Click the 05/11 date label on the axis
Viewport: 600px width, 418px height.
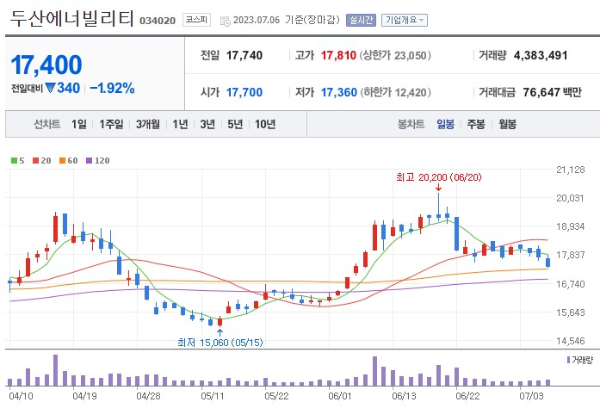coord(212,396)
